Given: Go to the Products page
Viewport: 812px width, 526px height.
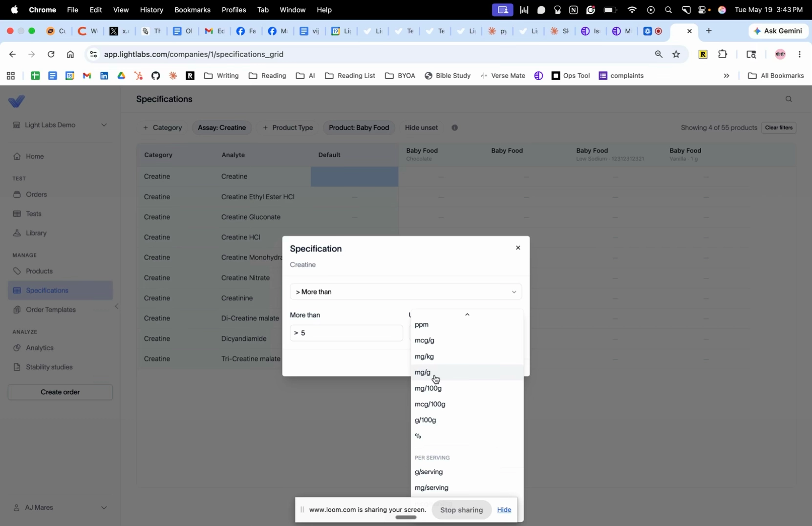Looking at the screenshot, I should 39,271.
